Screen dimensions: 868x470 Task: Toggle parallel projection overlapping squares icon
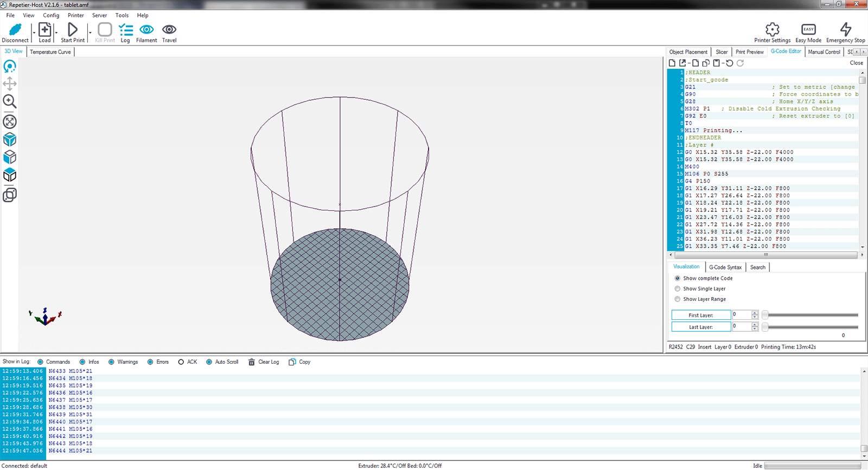10,195
